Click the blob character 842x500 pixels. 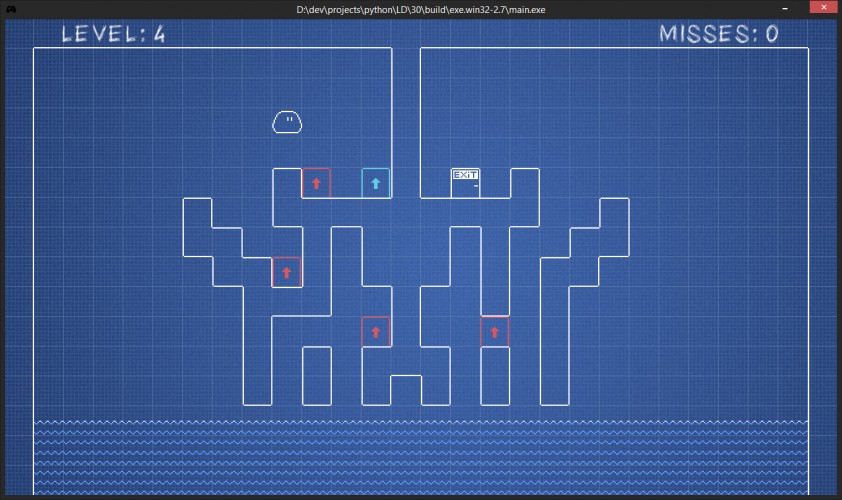[287, 122]
